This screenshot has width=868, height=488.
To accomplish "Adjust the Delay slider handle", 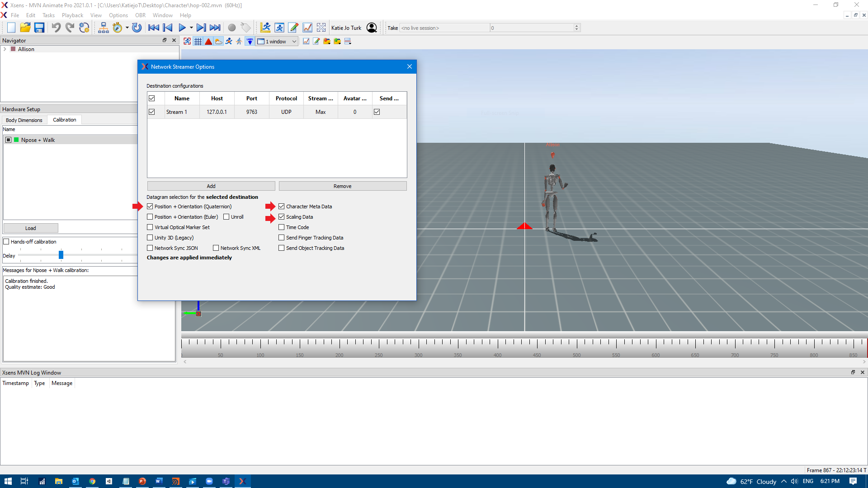I will 61,255.
